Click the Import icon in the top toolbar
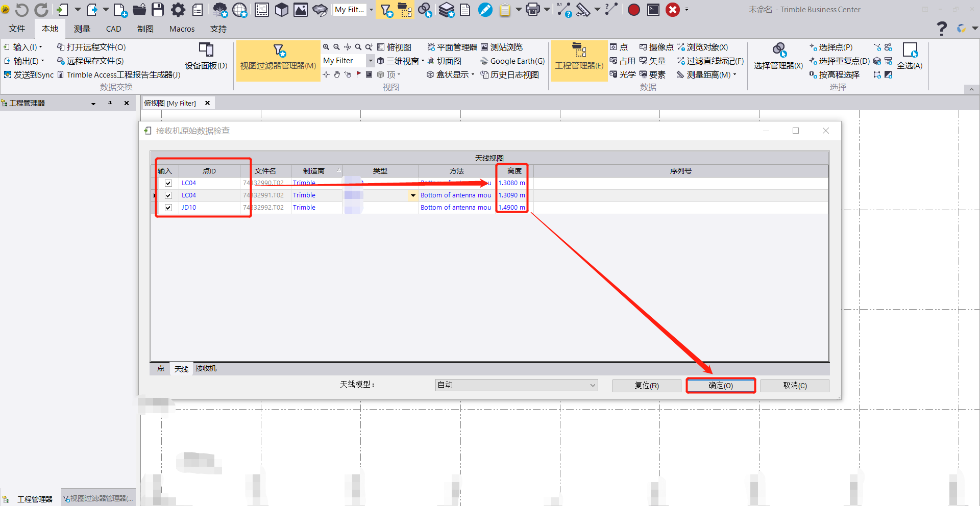This screenshot has width=980, height=506. tap(62, 9)
